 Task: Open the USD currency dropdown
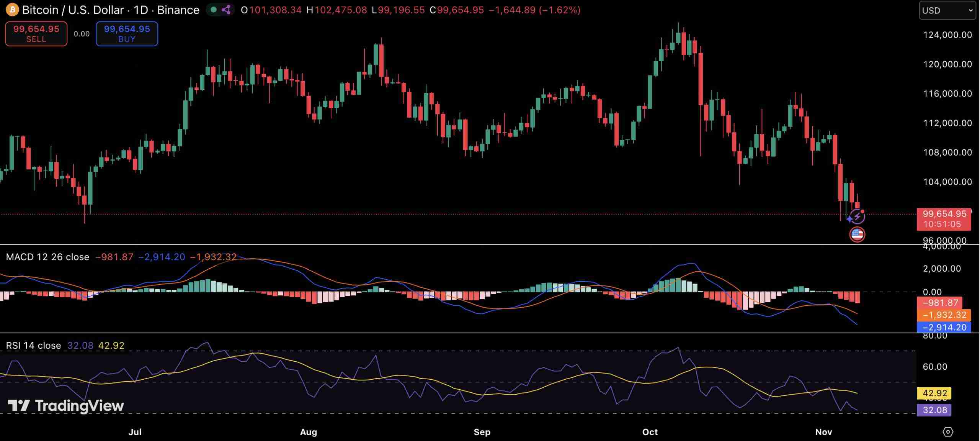click(947, 10)
